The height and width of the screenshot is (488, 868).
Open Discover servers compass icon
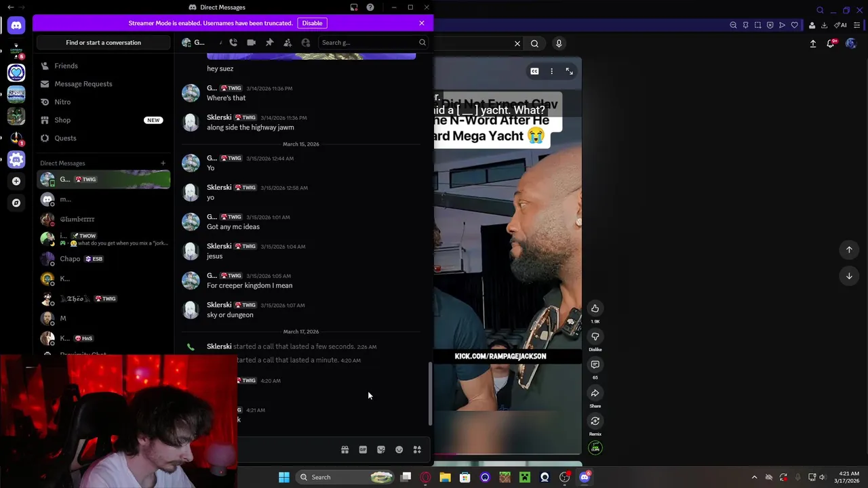(x=16, y=203)
